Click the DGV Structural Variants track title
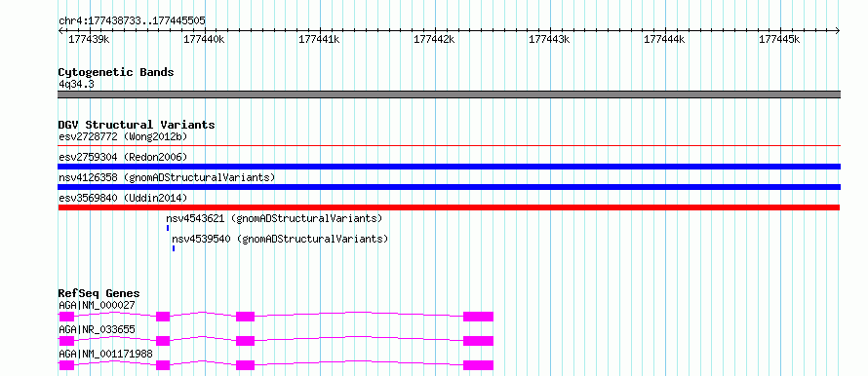This screenshot has height=376, width=868. click(137, 125)
